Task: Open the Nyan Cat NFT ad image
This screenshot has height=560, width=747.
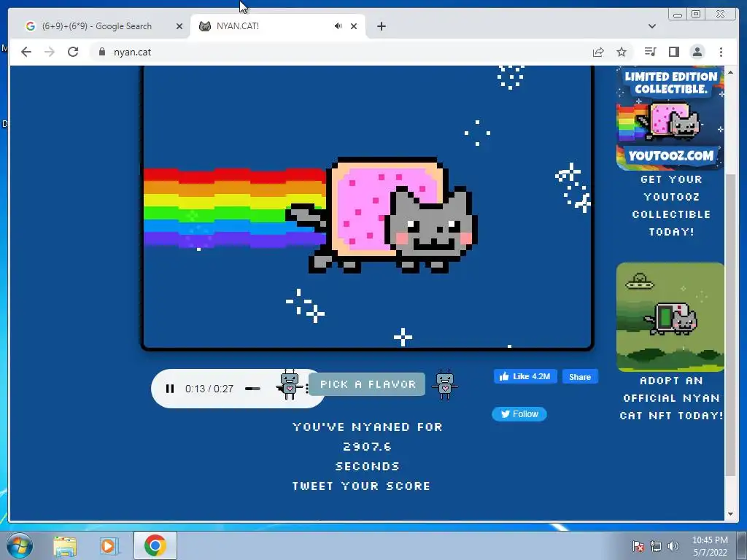Action: click(670, 316)
